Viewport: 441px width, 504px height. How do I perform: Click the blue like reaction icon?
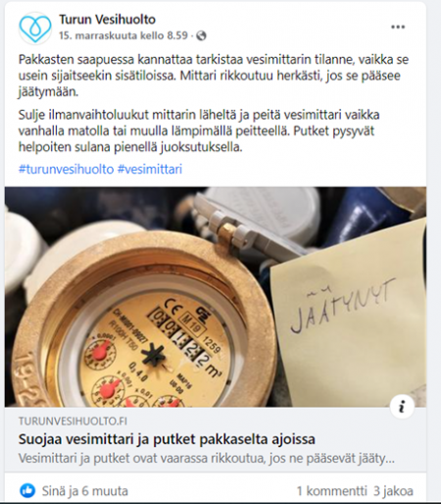pyautogui.click(x=27, y=490)
